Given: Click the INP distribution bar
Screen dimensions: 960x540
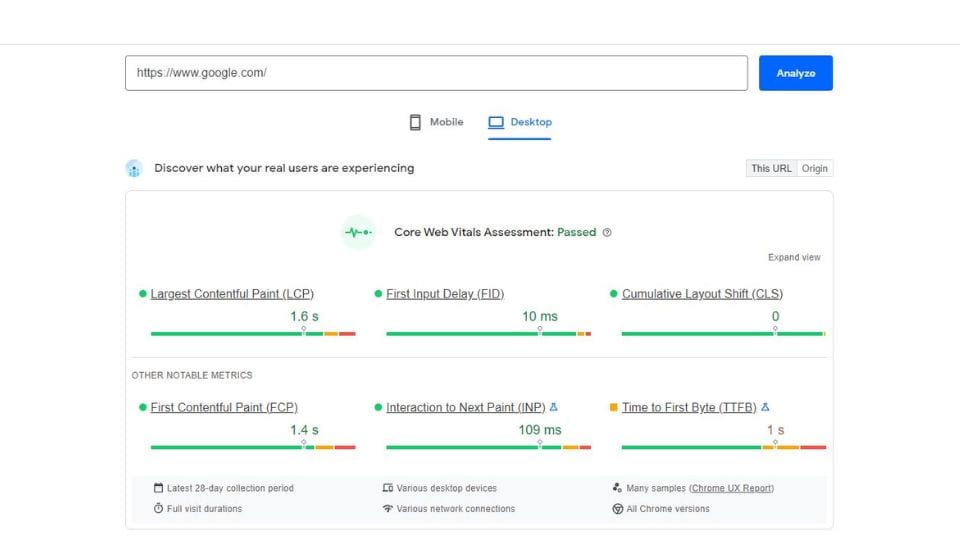Looking at the screenshot, I should pyautogui.click(x=489, y=447).
